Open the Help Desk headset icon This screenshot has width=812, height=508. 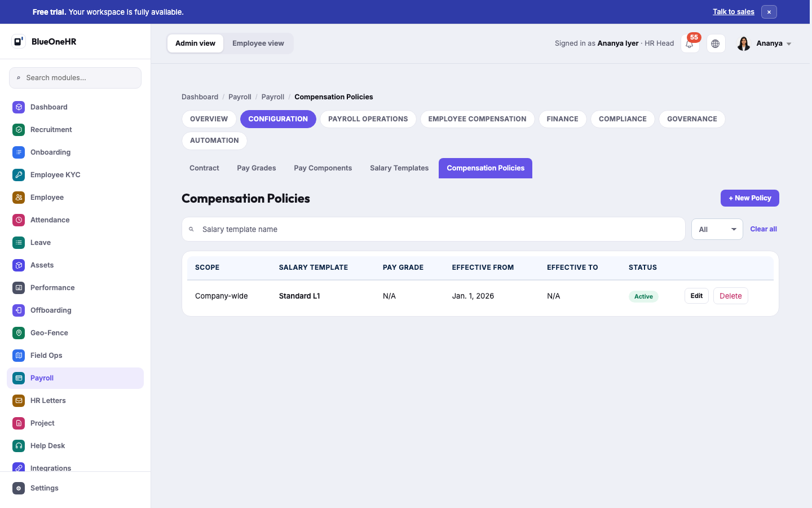19,446
